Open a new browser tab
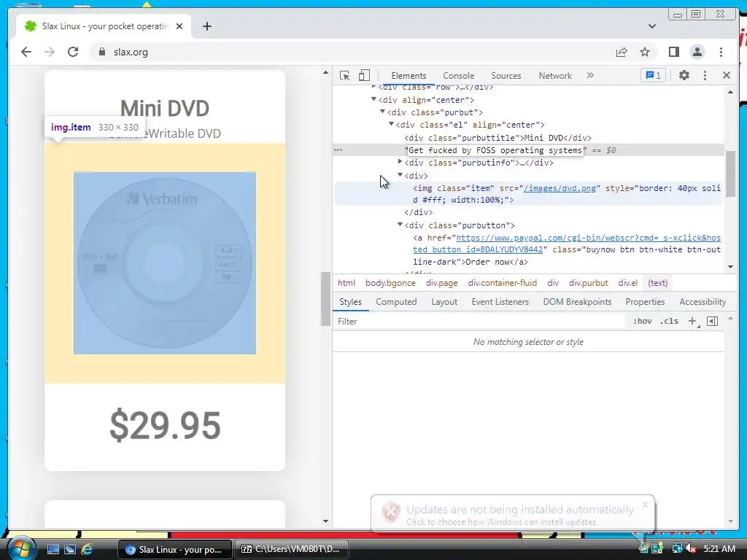 tap(206, 26)
